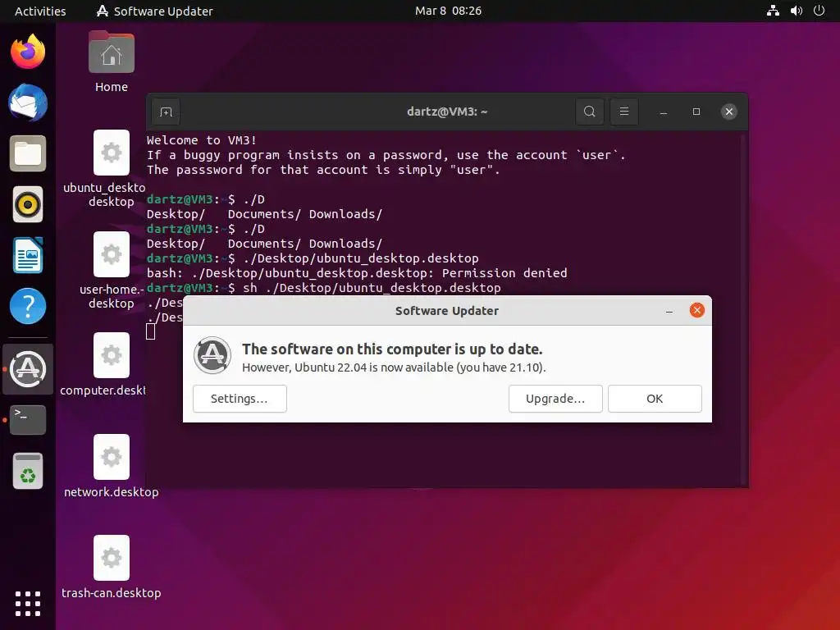Image resolution: width=840 pixels, height=630 pixels.
Task: Click the Upgrade... button
Action: point(555,399)
